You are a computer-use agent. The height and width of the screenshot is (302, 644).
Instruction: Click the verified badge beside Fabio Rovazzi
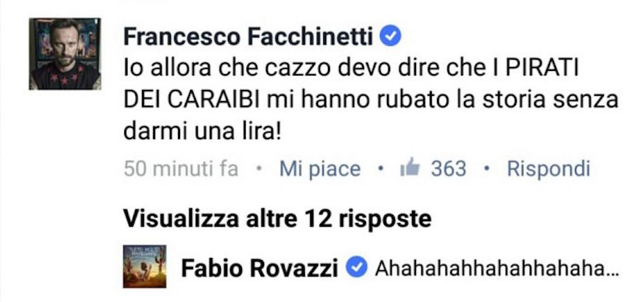(x=356, y=269)
